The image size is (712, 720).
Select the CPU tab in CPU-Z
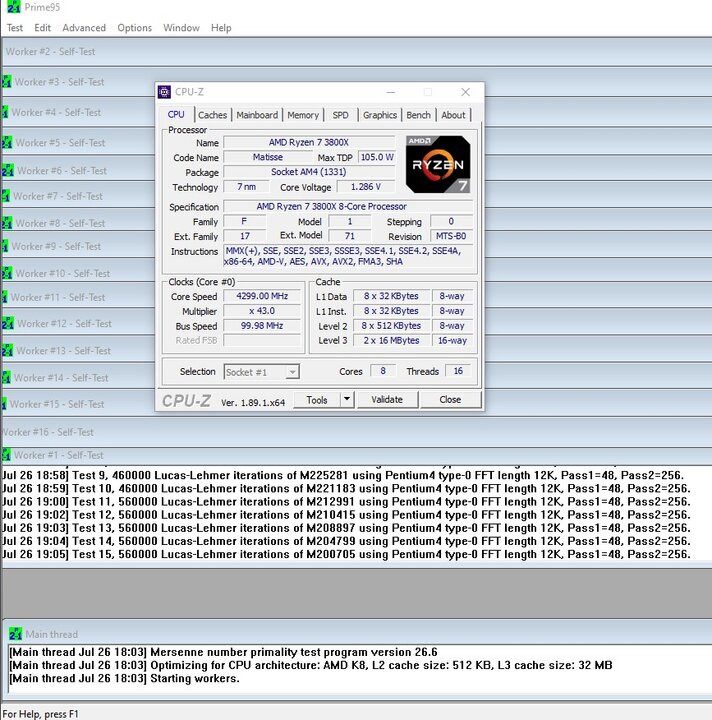click(176, 114)
